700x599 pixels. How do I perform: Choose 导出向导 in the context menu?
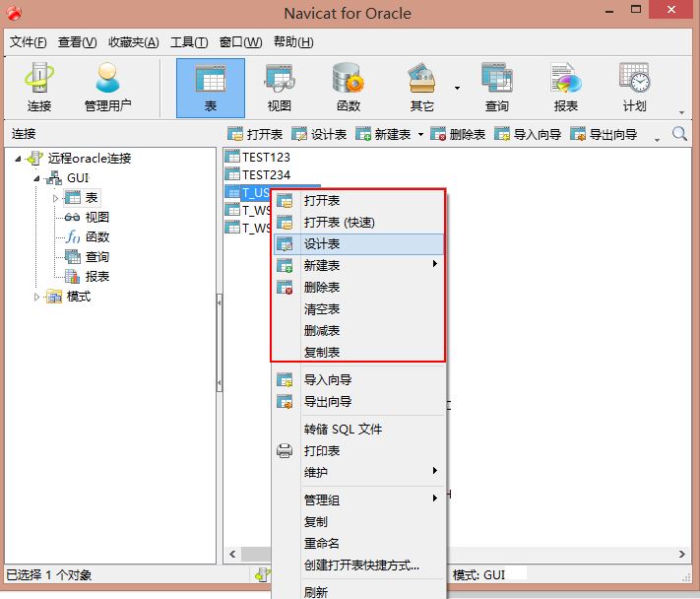(x=358, y=402)
